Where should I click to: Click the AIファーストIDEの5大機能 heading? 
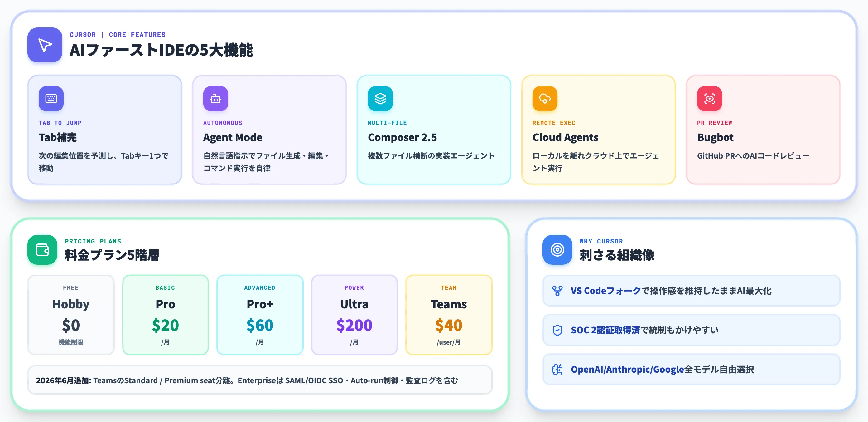click(x=162, y=50)
